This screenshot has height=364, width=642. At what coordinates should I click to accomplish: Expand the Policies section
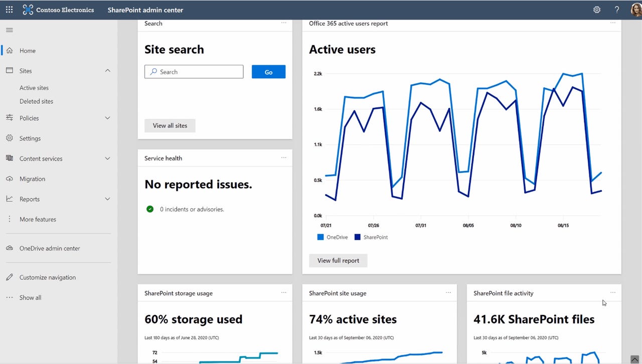click(x=107, y=118)
